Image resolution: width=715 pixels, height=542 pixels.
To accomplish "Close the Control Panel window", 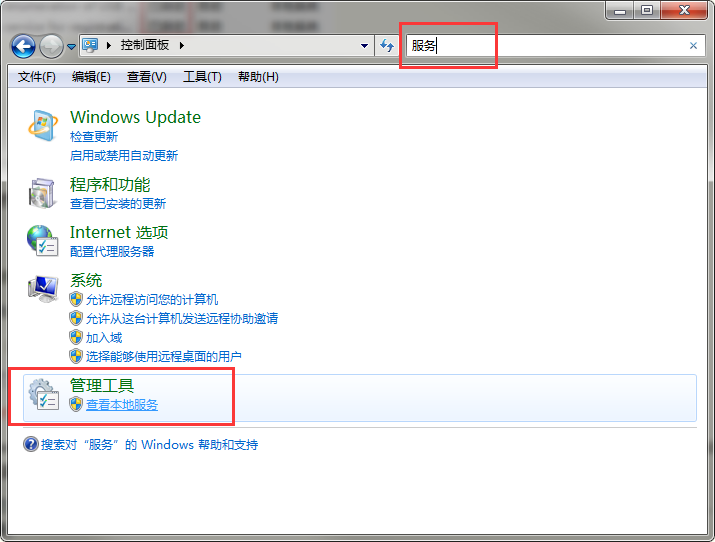I will 684,10.
